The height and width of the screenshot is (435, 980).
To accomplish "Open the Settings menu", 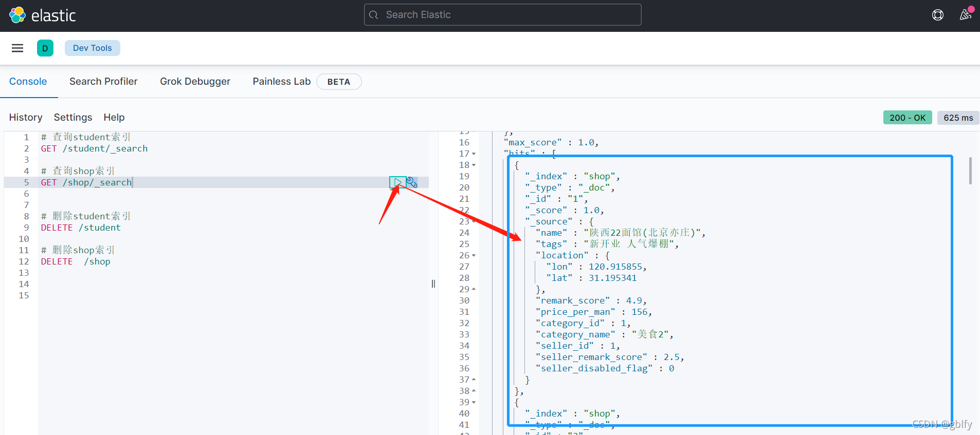I will pos(73,118).
